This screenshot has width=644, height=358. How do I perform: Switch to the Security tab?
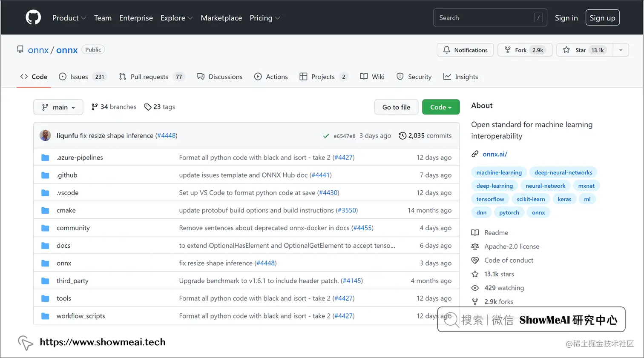414,77
